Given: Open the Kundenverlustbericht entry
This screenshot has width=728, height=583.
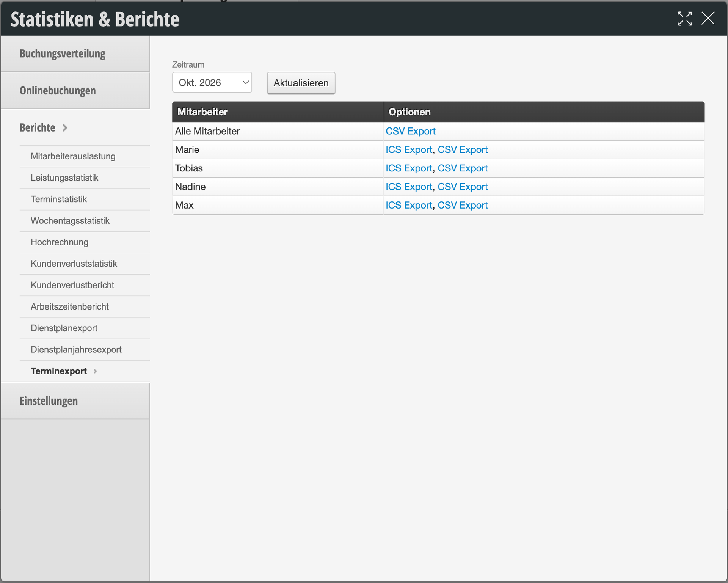Looking at the screenshot, I should point(72,285).
